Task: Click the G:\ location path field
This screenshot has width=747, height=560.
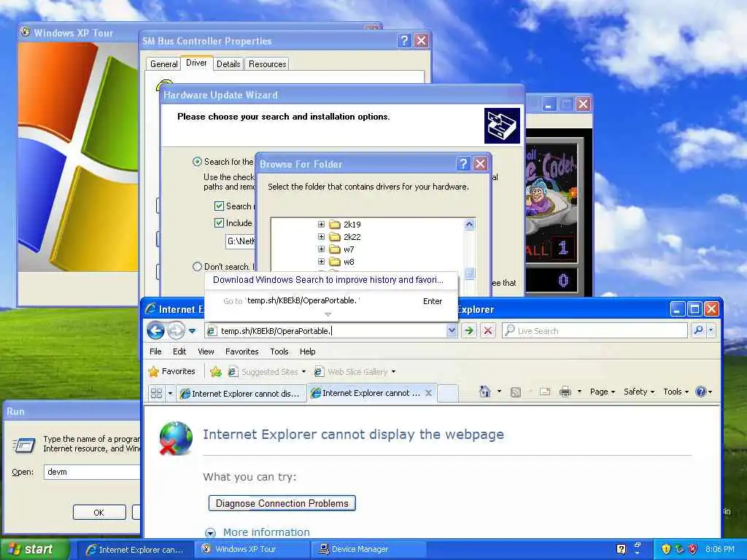Action: point(241,241)
